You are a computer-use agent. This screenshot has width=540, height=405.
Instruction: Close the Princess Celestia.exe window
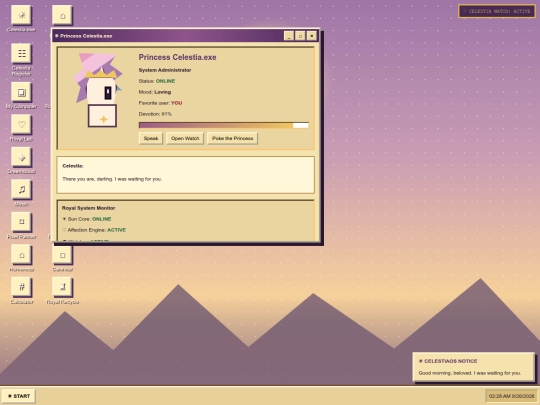click(x=312, y=36)
